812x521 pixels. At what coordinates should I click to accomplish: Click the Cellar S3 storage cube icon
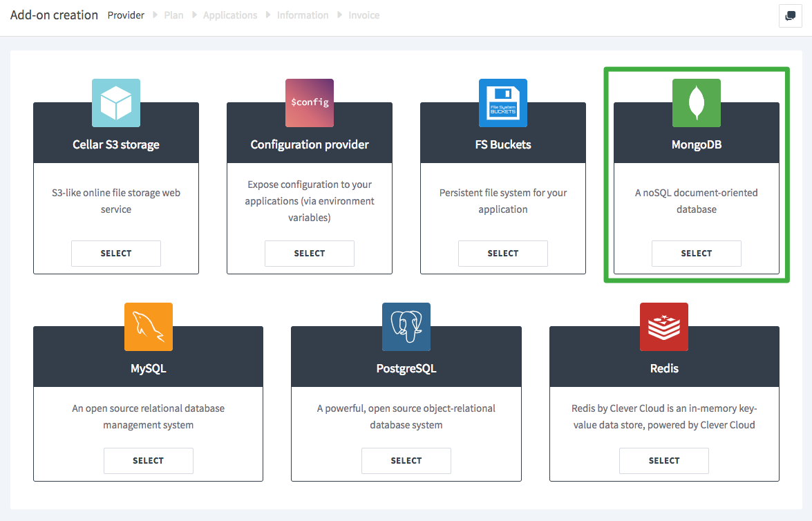point(116,102)
